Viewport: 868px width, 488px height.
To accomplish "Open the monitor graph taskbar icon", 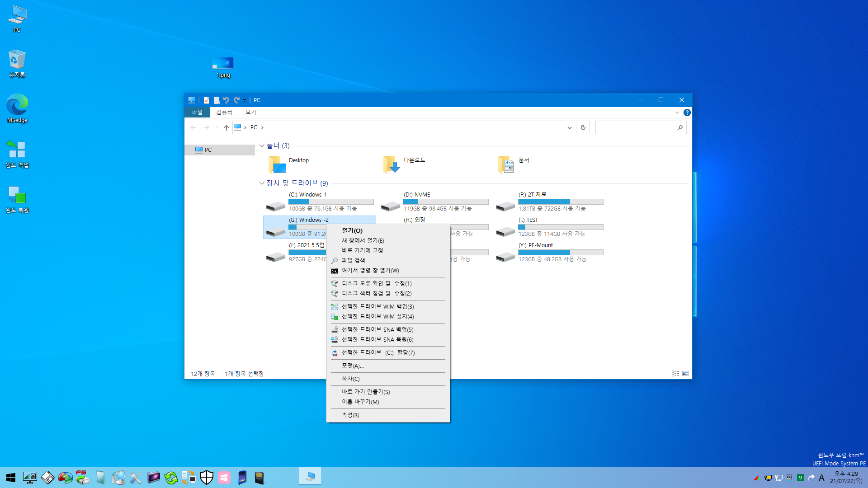I will (30, 478).
